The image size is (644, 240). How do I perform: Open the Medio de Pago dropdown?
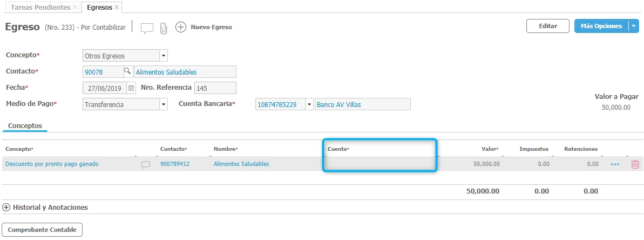pyautogui.click(x=164, y=104)
